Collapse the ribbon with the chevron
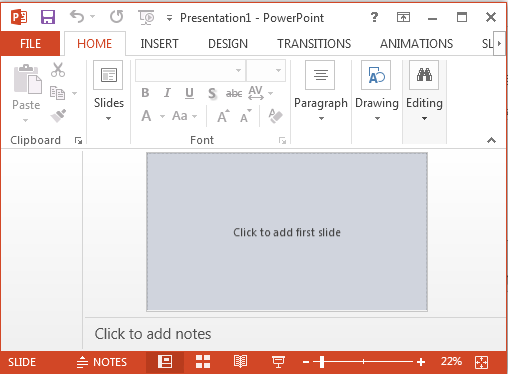The width and height of the screenshot is (508, 374). click(491, 140)
